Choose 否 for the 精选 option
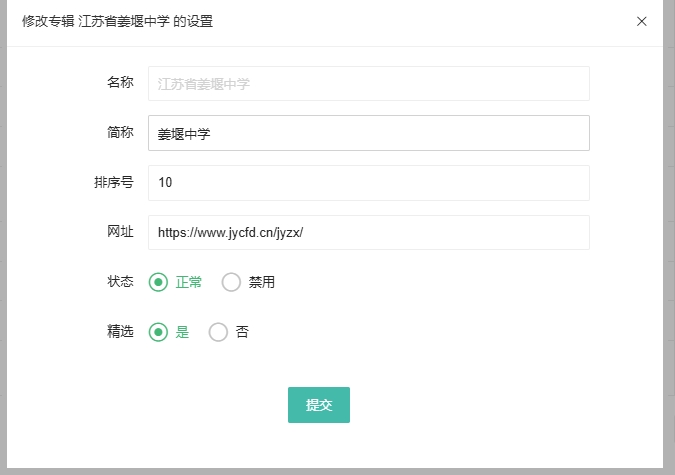This screenshot has width=675, height=475. point(218,332)
